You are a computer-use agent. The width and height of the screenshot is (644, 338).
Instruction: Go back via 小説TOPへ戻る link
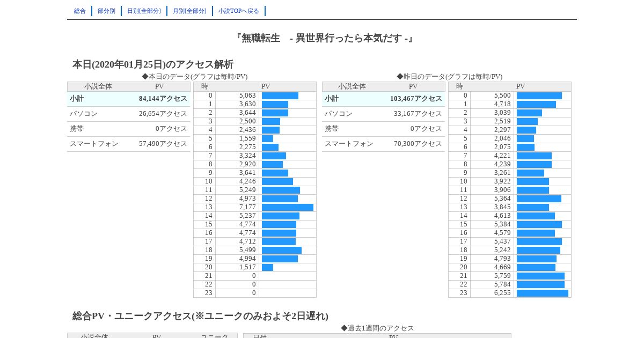click(239, 11)
